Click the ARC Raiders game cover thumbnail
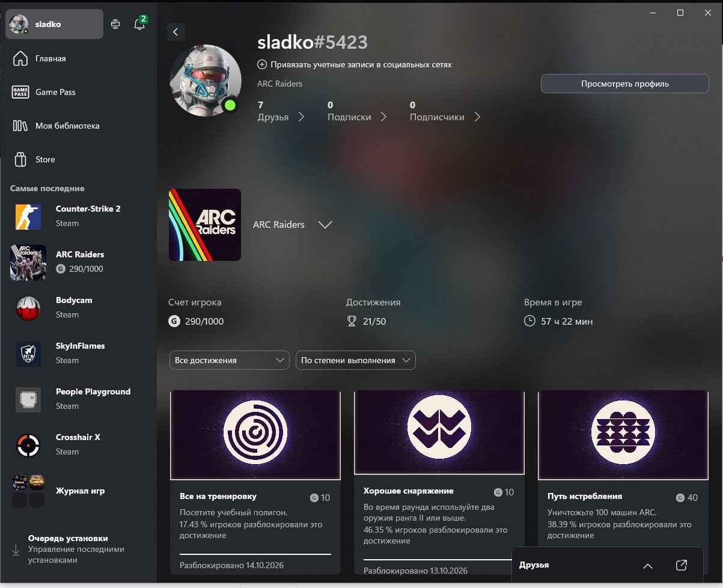Viewport: 723px width, 588px height. (205, 225)
